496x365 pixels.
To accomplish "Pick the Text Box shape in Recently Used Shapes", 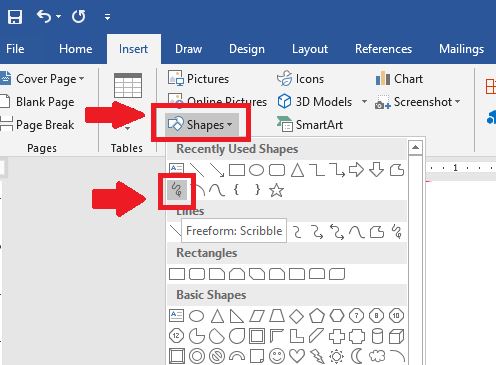I will pyautogui.click(x=176, y=169).
